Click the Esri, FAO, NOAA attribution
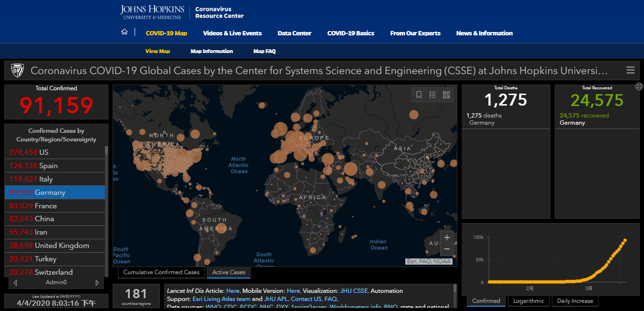 click(x=430, y=261)
